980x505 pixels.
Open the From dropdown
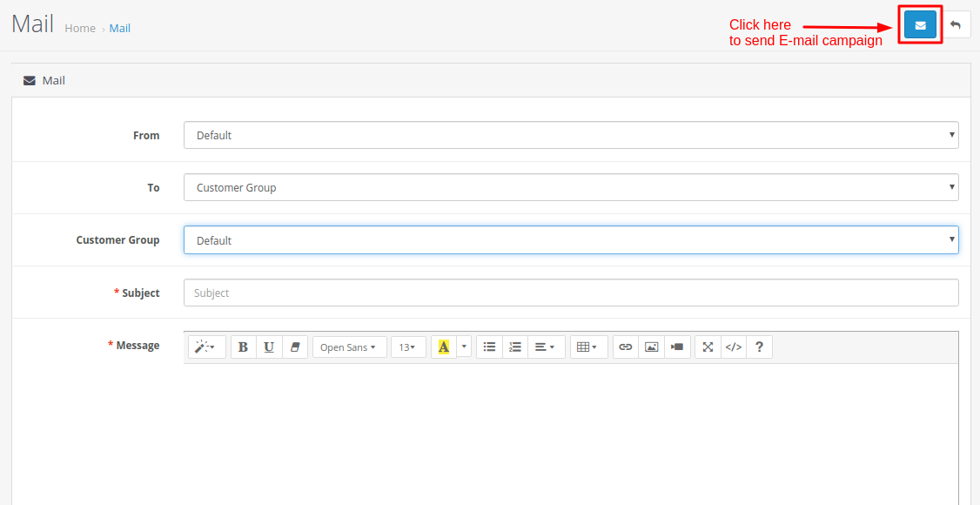pos(571,135)
